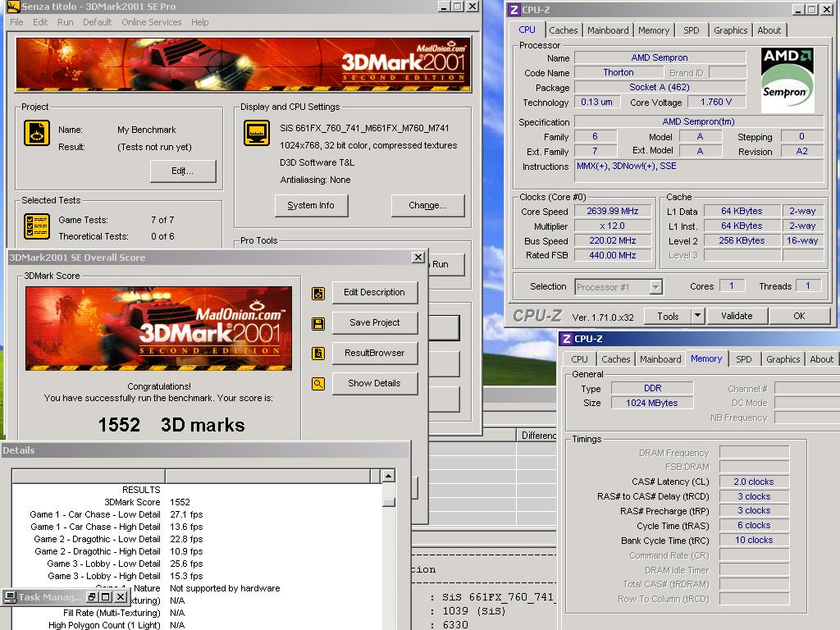Click OK in the CPU-Z window
840x630 pixels.
(x=799, y=316)
